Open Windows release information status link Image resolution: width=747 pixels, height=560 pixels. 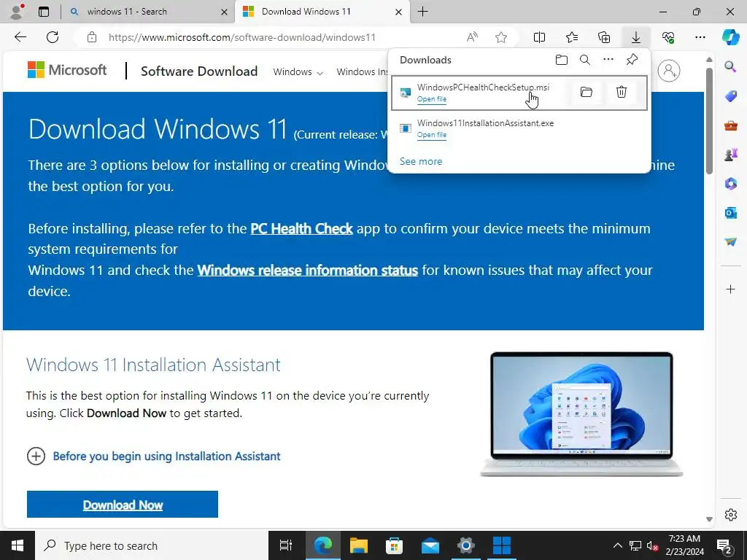(x=307, y=271)
